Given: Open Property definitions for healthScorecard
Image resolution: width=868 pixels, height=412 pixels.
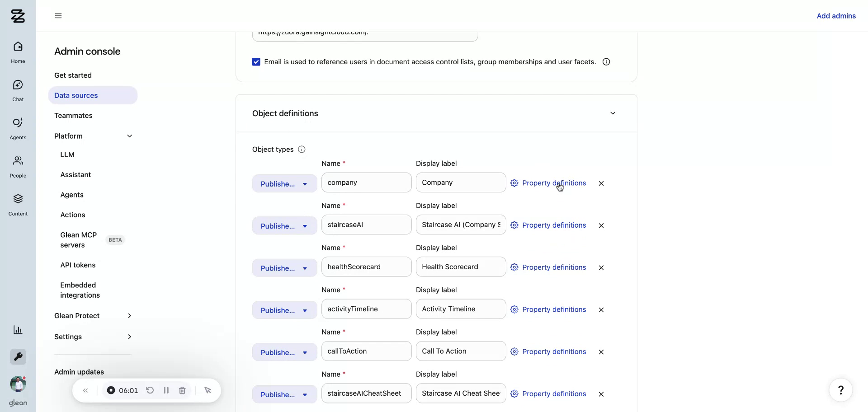Looking at the screenshot, I should [x=554, y=267].
